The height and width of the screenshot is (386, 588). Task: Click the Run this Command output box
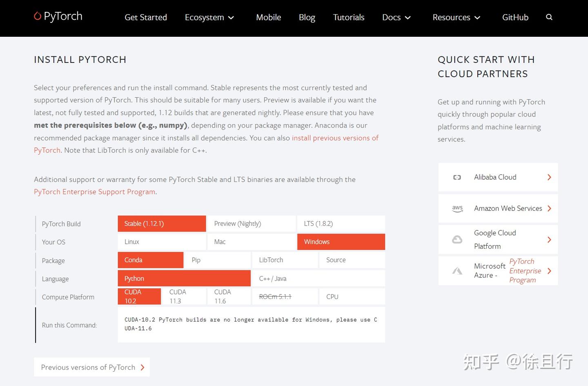point(251,324)
